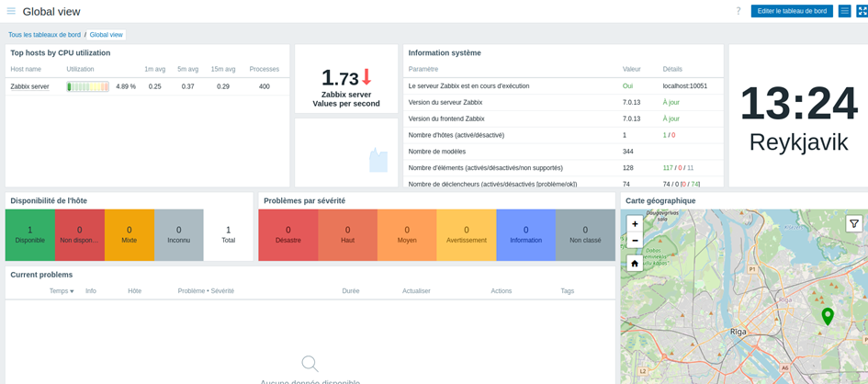The height and width of the screenshot is (384, 868).
Task: Click the green Disponible availability tile
Action: [29, 235]
